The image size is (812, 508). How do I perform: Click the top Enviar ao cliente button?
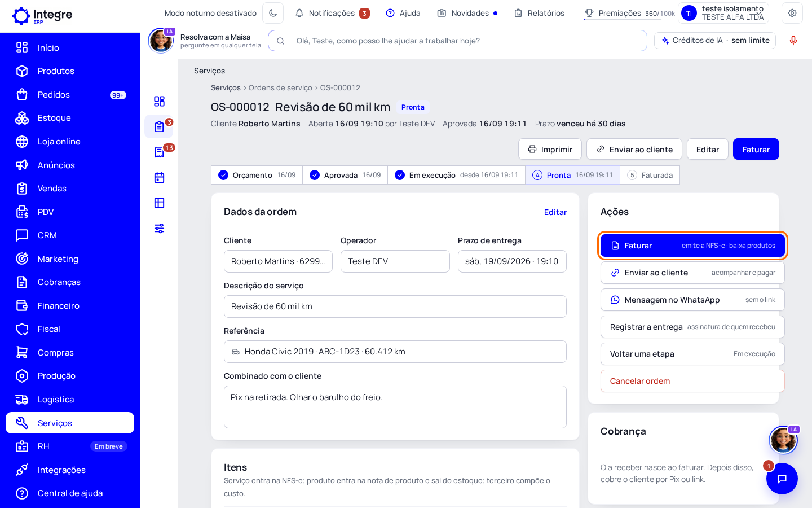click(634, 149)
